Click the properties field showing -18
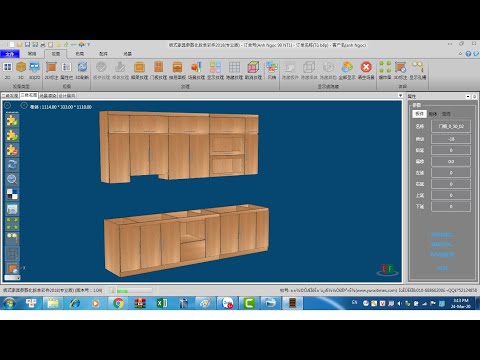Screen dimensions: 480x360 tap(451, 139)
